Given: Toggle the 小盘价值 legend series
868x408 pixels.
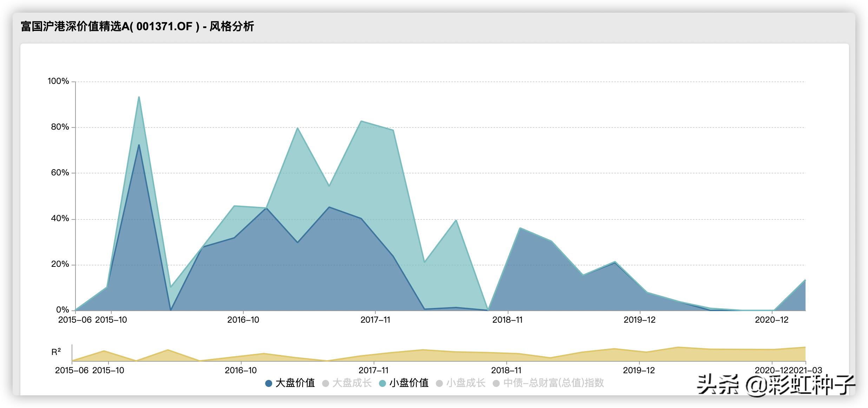Looking at the screenshot, I should click(409, 383).
